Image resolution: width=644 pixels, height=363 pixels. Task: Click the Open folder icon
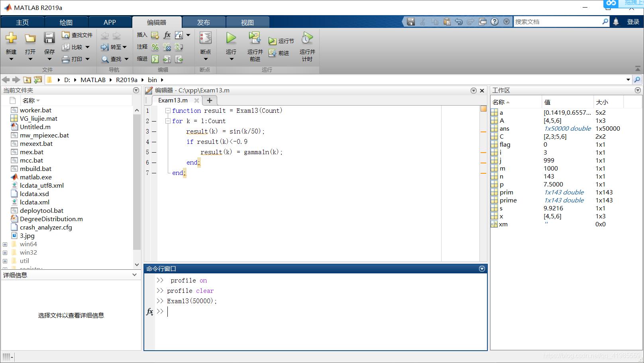coord(30,38)
